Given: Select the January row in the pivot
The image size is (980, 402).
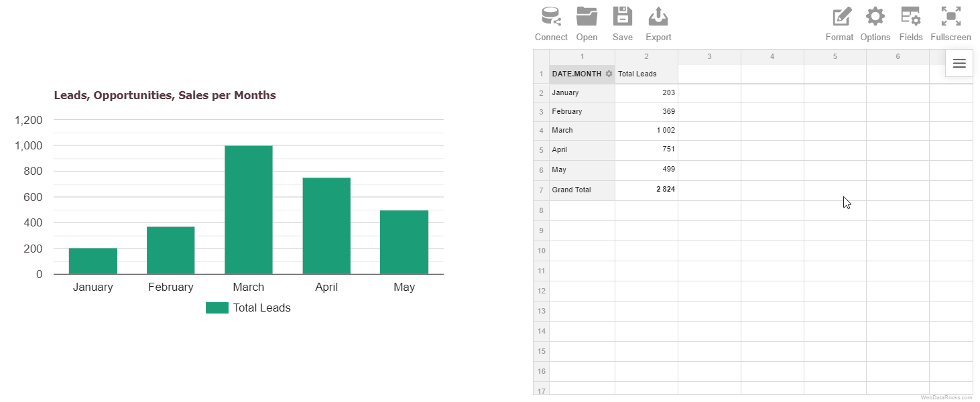Looking at the screenshot, I should pos(582,93).
